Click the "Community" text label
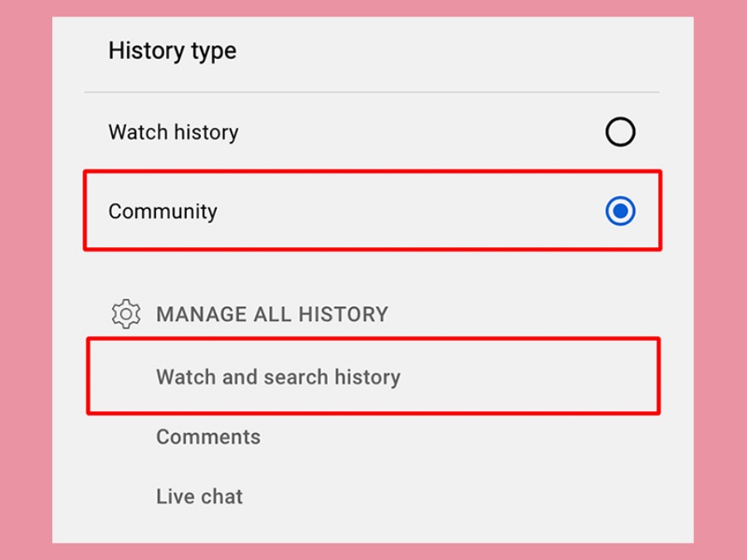The image size is (747, 560). click(x=163, y=212)
